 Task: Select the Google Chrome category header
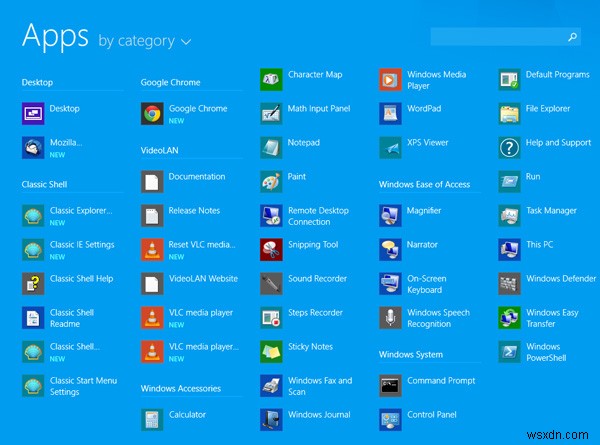coord(170,82)
